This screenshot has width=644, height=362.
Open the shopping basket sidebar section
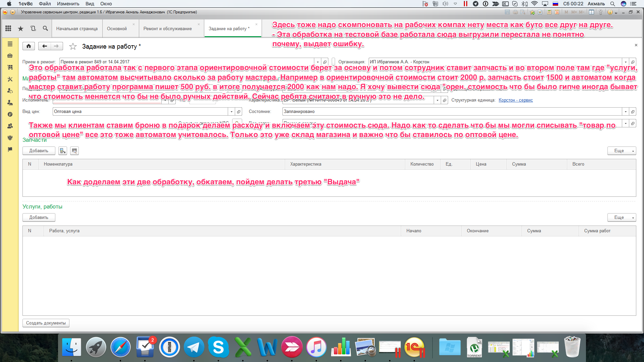tap(10, 56)
